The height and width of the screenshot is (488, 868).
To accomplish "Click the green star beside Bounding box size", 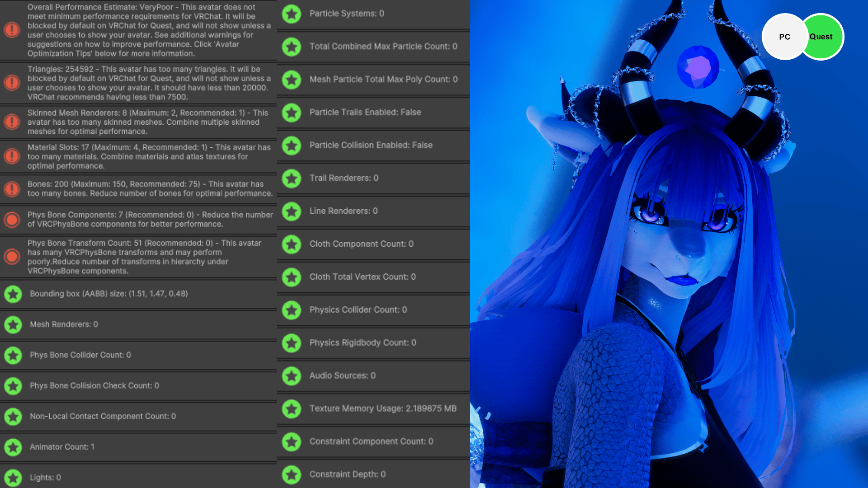I will (x=13, y=294).
